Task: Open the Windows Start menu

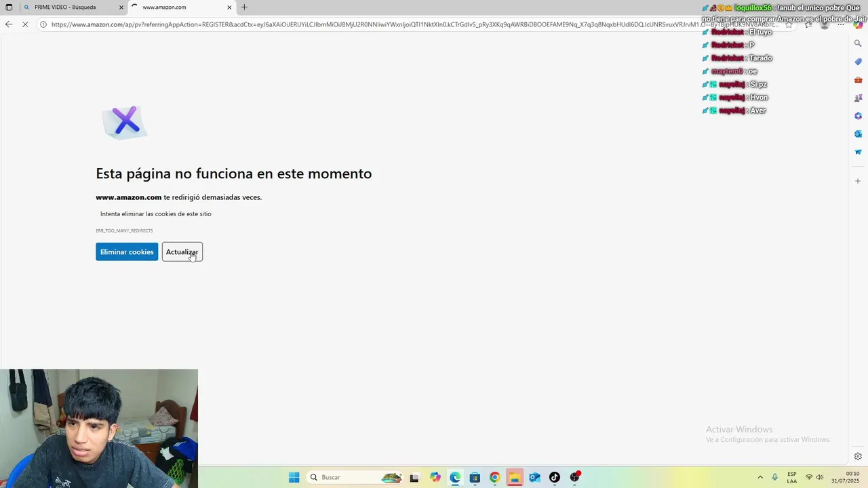Action: coord(294,477)
